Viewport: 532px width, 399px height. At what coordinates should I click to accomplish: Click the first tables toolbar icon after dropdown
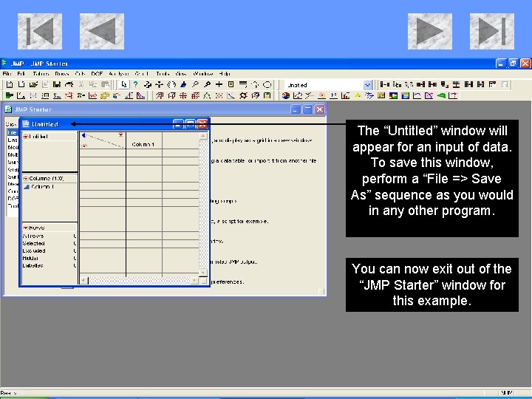click(x=384, y=85)
